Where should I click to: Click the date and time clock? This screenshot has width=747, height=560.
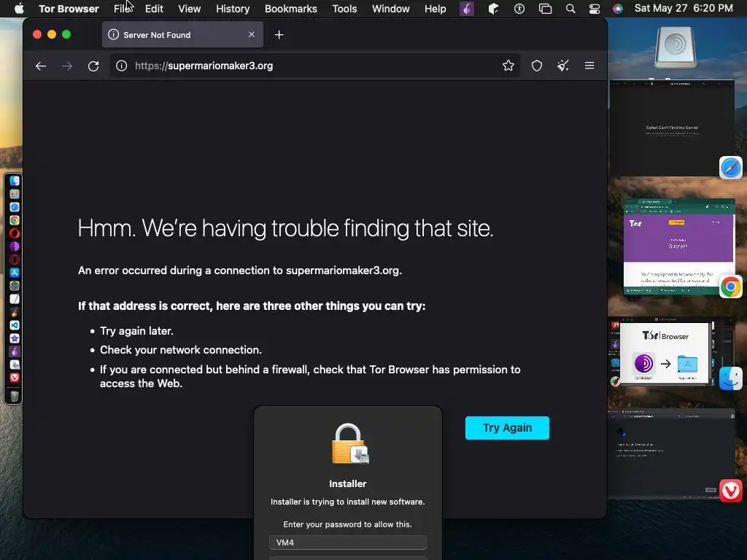point(684,9)
